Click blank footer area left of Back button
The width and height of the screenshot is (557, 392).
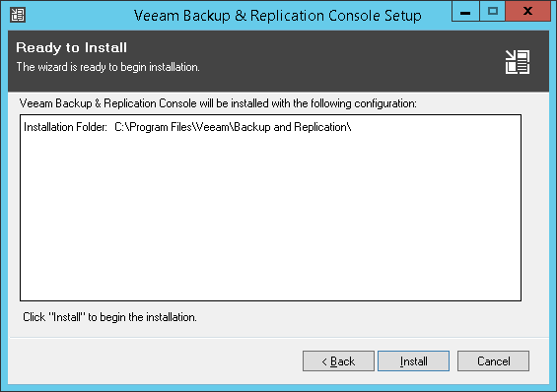153,361
